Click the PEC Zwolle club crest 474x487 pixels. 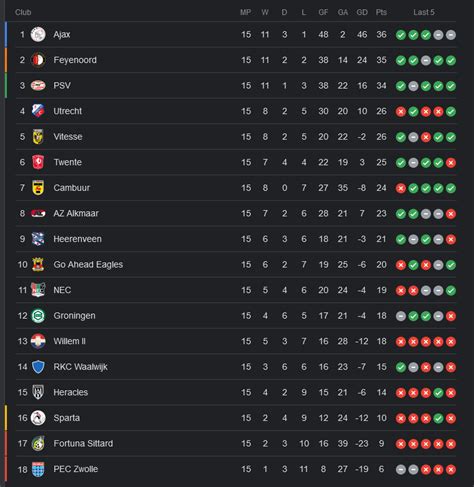[38, 469]
